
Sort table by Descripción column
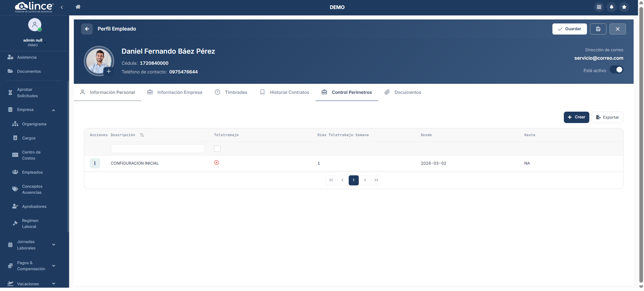pos(142,135)
